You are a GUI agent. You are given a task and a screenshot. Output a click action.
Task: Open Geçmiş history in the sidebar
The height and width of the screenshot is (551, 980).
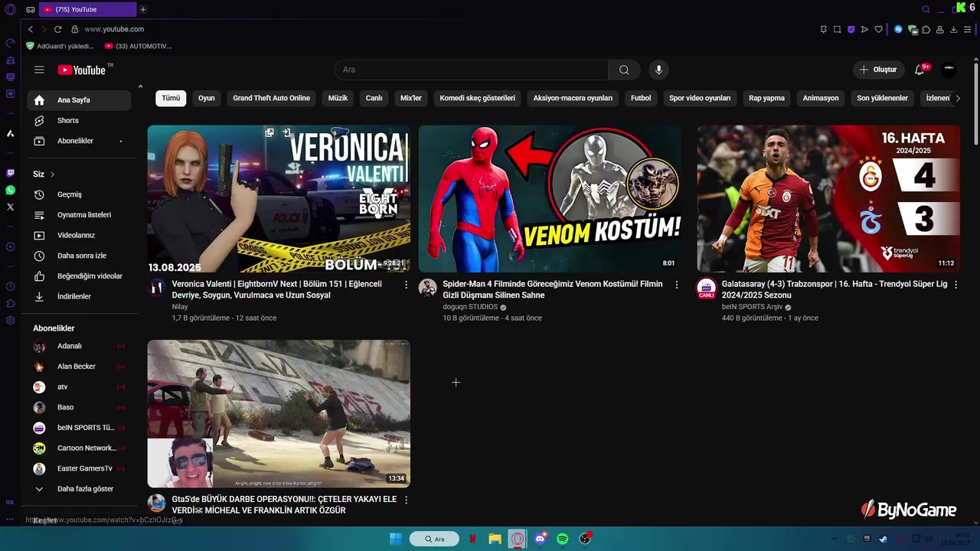(79, 194)
